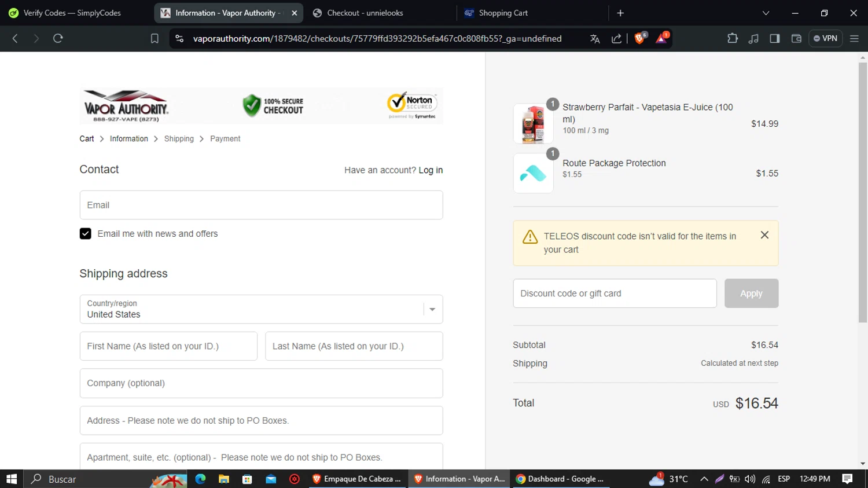Show hidden system tray icons
Viewport: 868px width, 488px height.
(x=704, y=479)
